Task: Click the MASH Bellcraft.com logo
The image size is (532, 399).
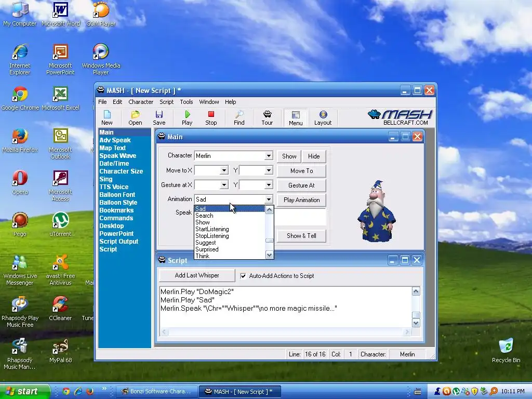Action: (400, 117)
